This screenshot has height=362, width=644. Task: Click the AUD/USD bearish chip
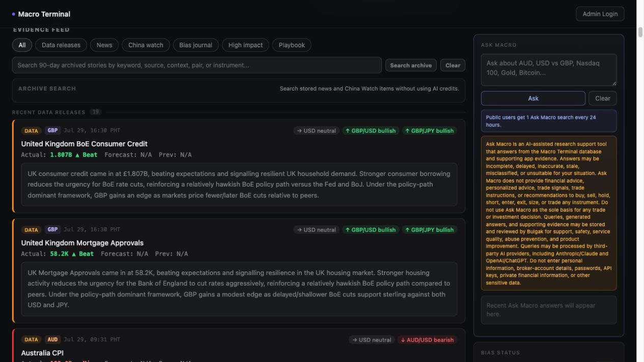point(427,340)
